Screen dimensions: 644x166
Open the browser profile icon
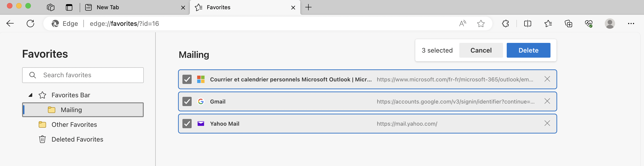(610, 24)
